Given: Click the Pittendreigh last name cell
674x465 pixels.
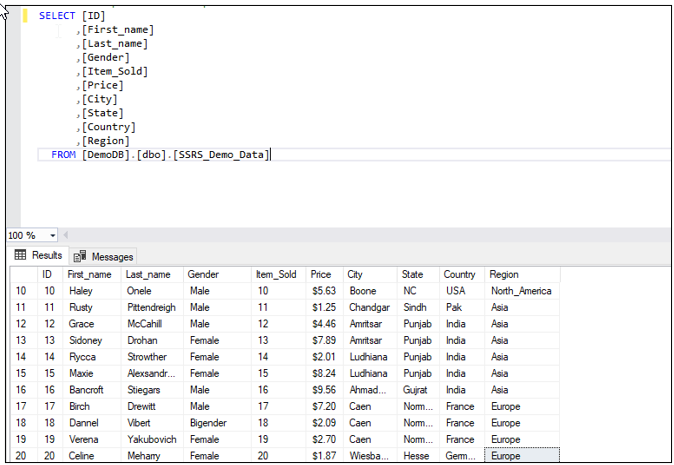Looking at the screenshot, I should click(x=153, y=308).
